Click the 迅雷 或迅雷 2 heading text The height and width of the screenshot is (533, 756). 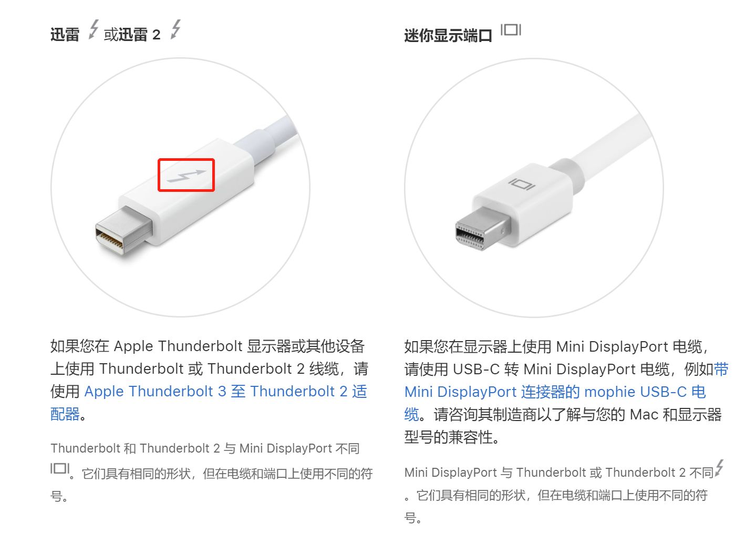click(105, 35)
